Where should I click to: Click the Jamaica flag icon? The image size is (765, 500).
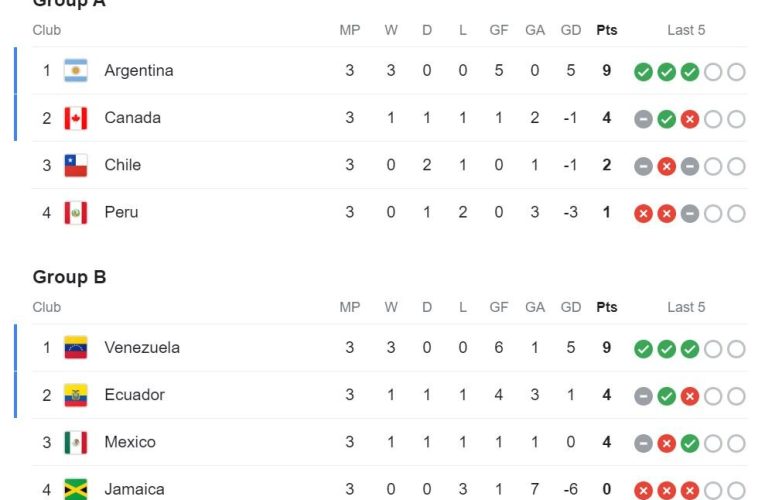[x=76, y=489]
